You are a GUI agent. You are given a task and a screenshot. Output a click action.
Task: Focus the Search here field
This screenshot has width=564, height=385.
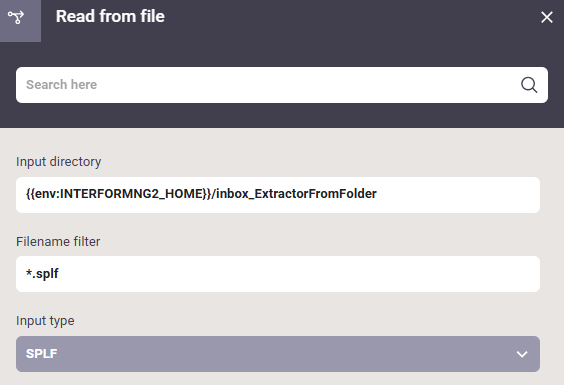(x=282, y=85)
